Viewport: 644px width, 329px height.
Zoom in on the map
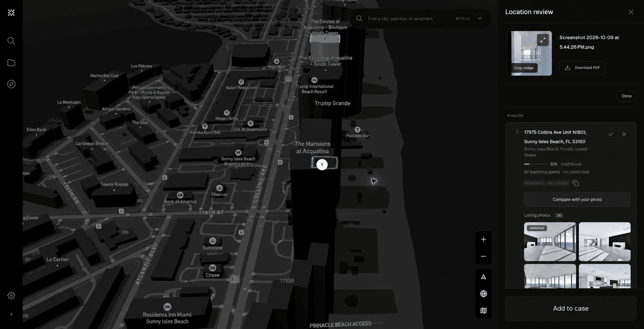(x=483, y=239)
